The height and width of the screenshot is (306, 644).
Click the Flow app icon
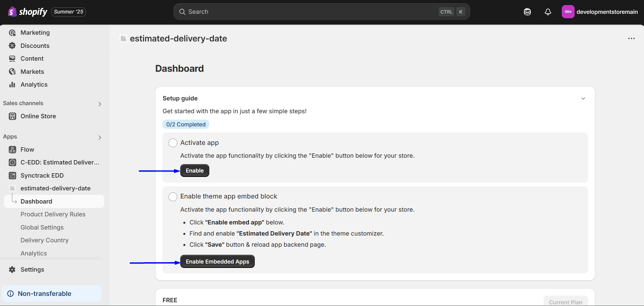pyautogui.click(x=12, y=150)
